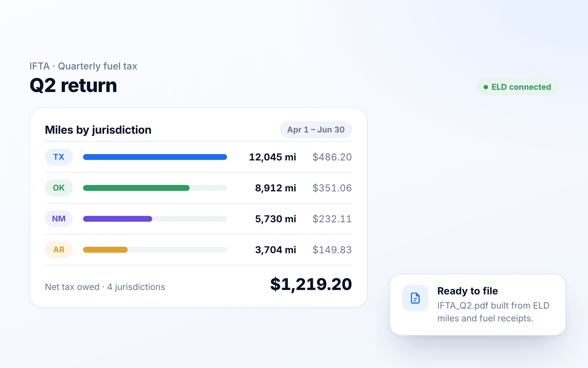Click the 8,912 mi value

tap(276, 188)
